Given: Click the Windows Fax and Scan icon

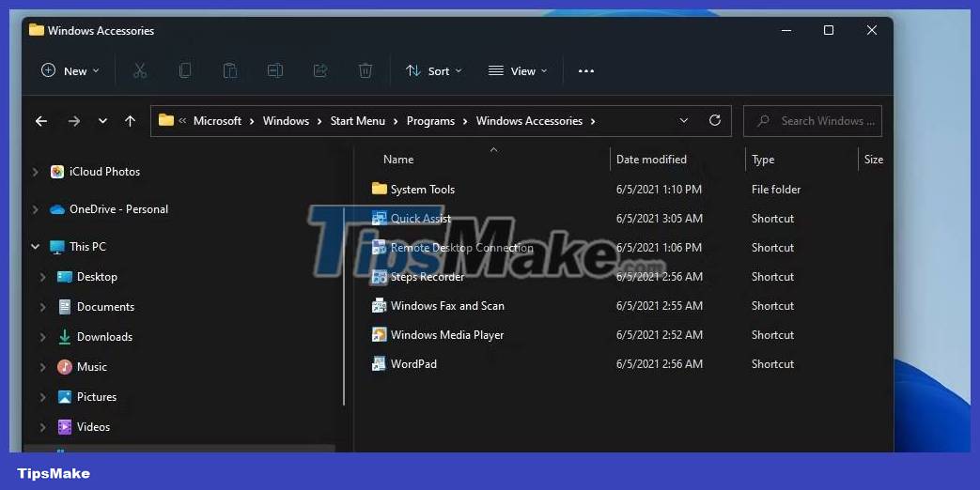Looking at the screenshot, I should pyautogui.click(x=379, y=305).
